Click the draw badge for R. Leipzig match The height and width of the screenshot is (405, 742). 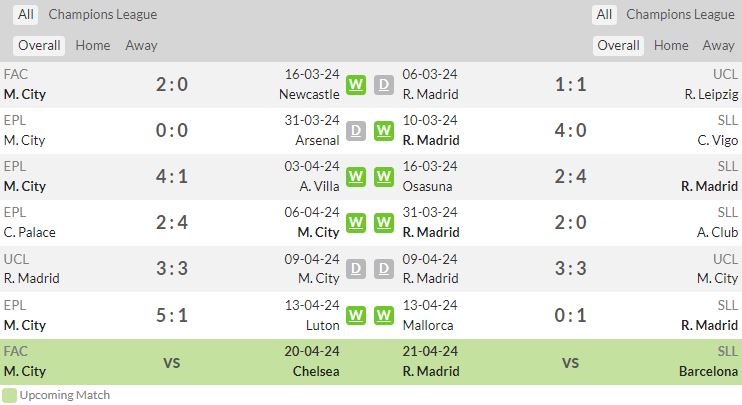click(384, 85)
